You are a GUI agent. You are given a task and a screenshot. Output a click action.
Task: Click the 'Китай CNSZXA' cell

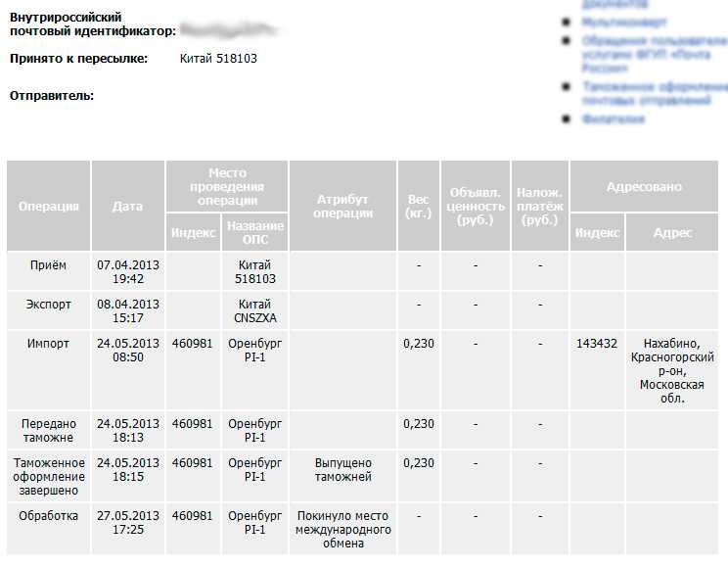pyautogui.click(x=254, y=311)
